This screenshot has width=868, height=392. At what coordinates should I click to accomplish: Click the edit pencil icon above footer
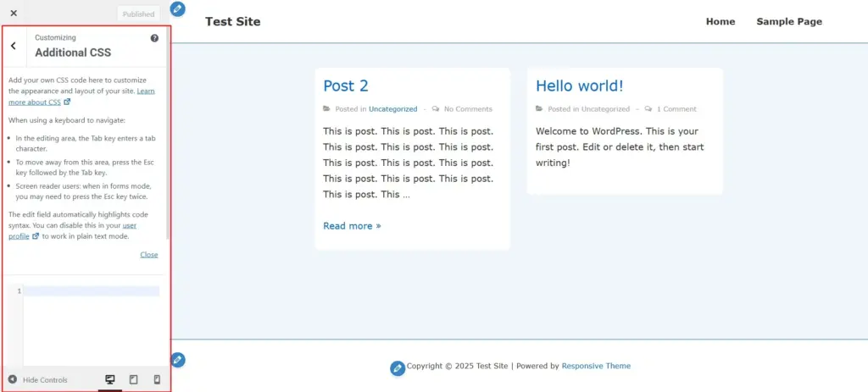178,360
